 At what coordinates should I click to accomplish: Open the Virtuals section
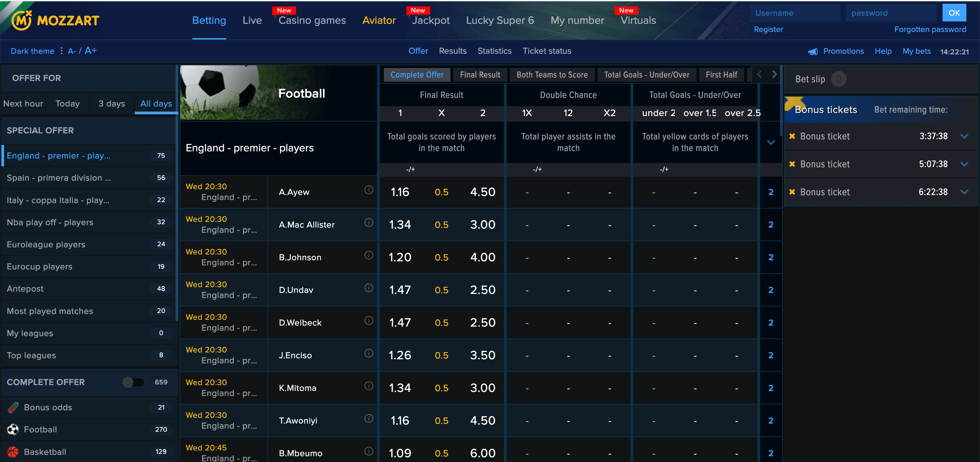coord(638,20)
